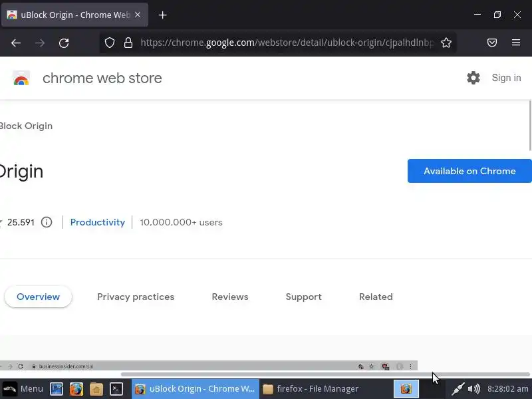Select the Overview tab
The height and width of the screenshot is (399, 532).
(x=38, y=297)
